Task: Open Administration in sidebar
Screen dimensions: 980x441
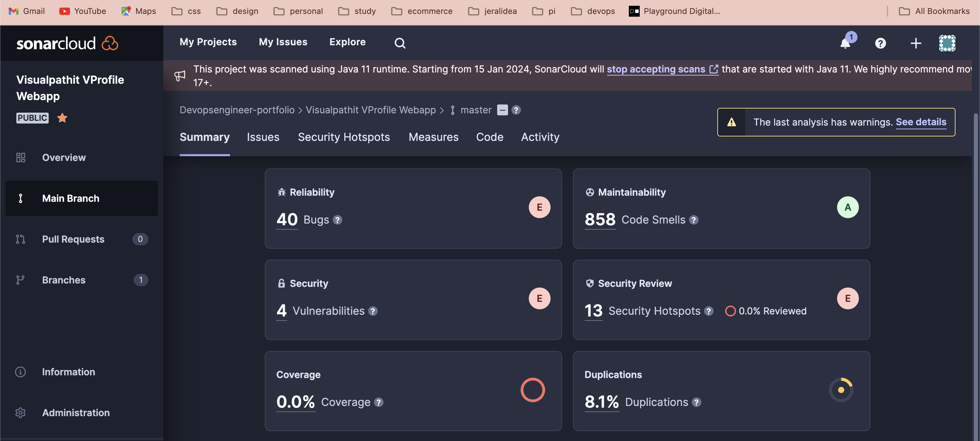Action: coord(76,412)
